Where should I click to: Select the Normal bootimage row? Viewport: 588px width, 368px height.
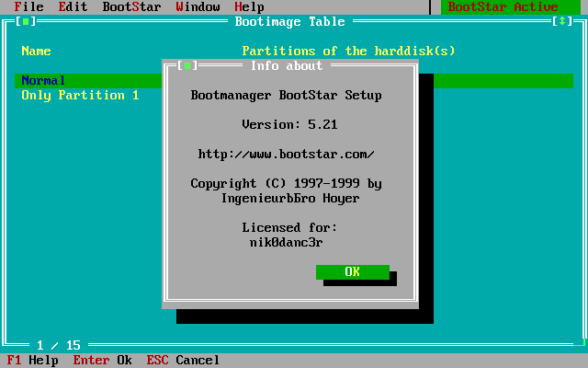tap(43, 81)
